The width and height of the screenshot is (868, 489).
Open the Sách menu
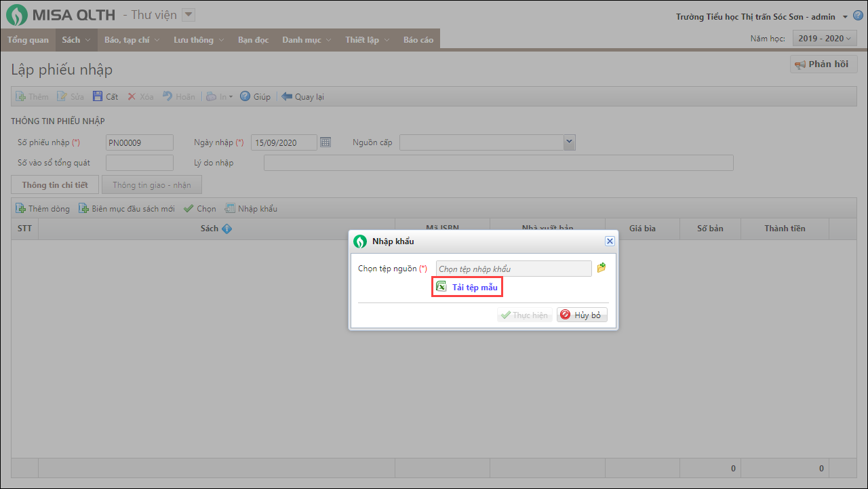pyautogui.click(x=76, y=40)
